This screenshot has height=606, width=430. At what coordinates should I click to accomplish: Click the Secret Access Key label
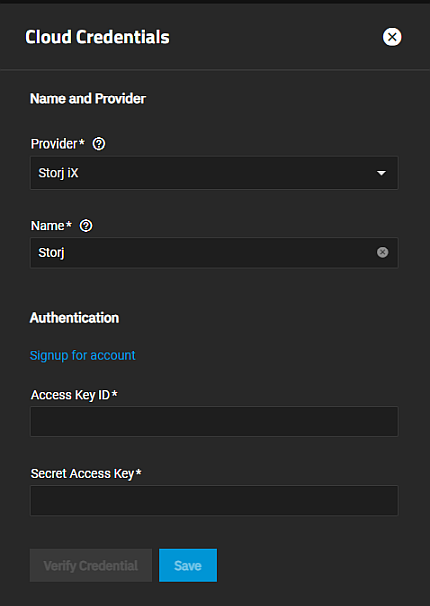pyautogui.click(x=82, y=474)
